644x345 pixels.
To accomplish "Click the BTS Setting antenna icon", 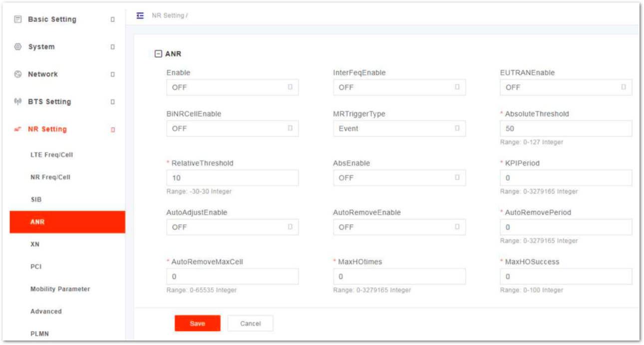I will tap(18, 102).
